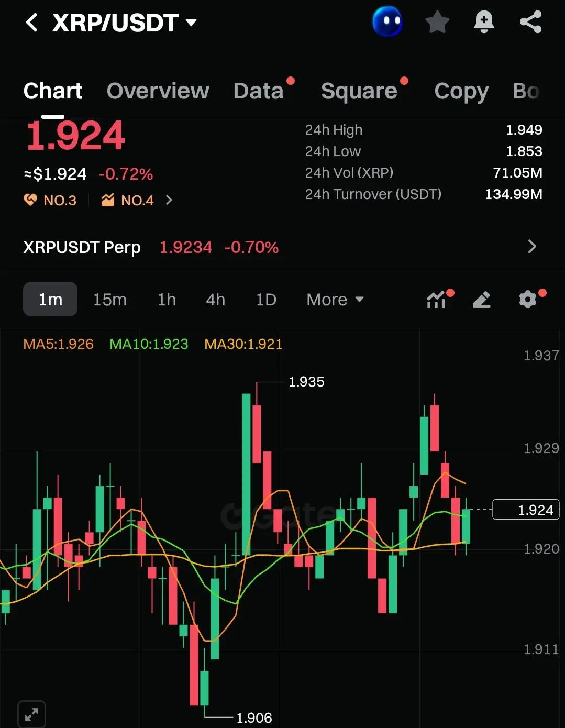Tap the MA10:1.923 indicator label
565x728 pixels.
coord(149,344)
